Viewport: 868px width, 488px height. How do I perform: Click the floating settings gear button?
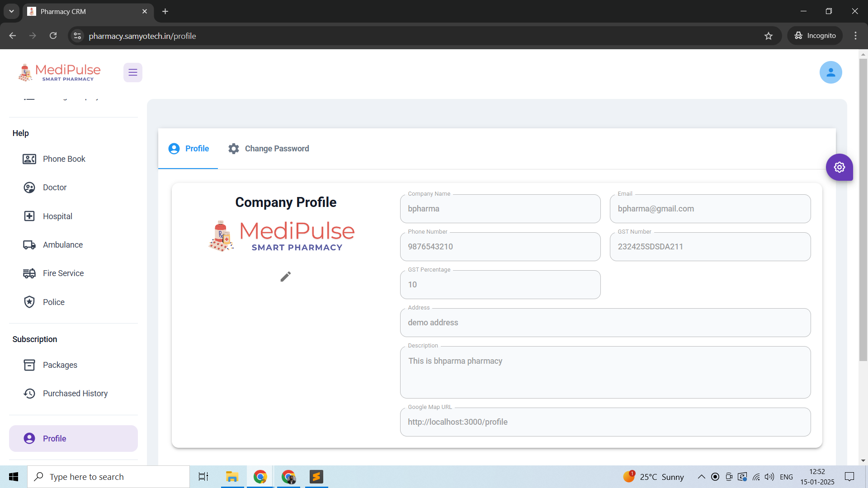[x=840, y=167]
